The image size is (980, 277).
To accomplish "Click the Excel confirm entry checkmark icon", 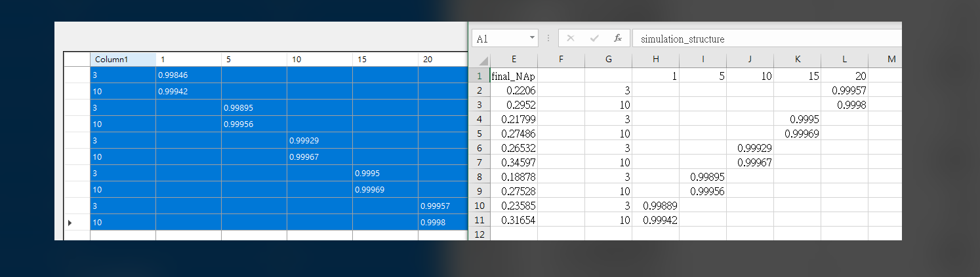I will [x=594, y=39].
